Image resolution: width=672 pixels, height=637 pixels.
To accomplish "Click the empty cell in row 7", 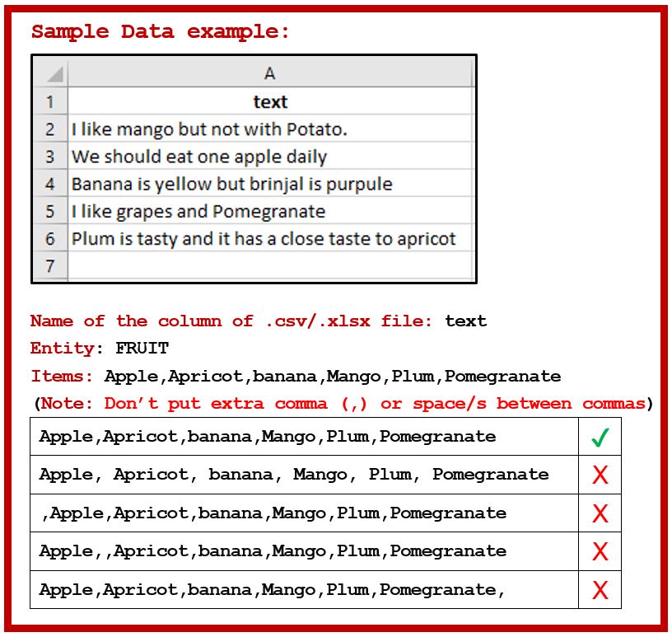I will coord(270,265).
